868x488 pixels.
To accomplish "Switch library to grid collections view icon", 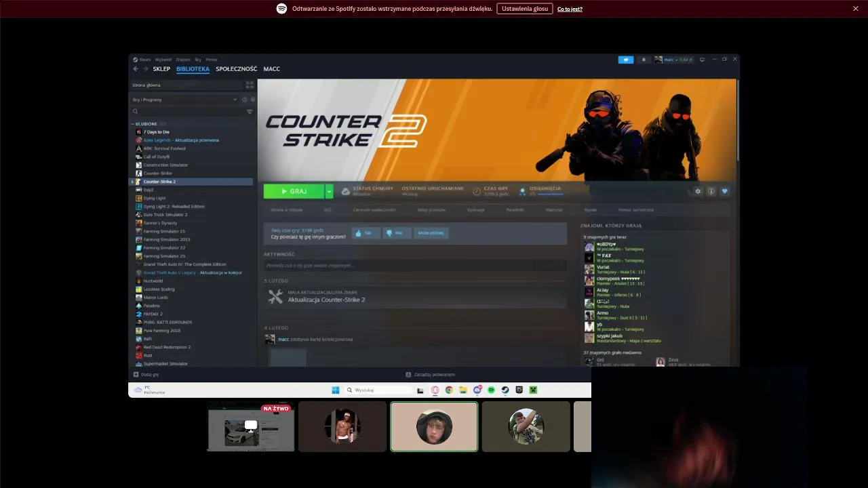I will [250, 85].
